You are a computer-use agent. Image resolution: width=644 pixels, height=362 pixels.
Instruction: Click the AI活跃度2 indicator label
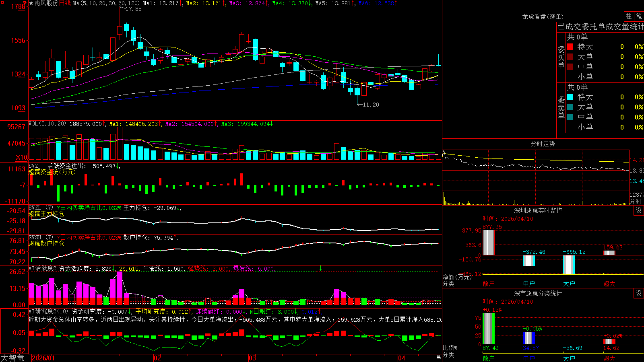[x=43, y=268]
